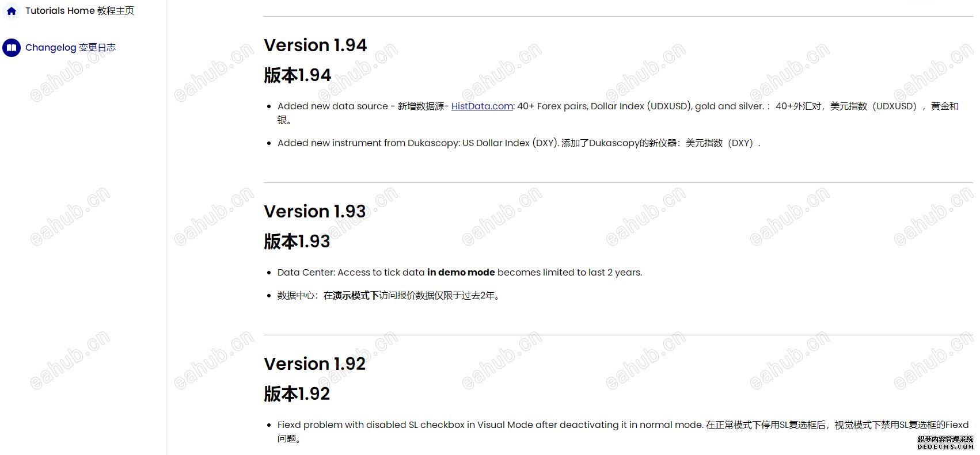Open the Changelog 变更日志 sidebar link

point(70,48)
